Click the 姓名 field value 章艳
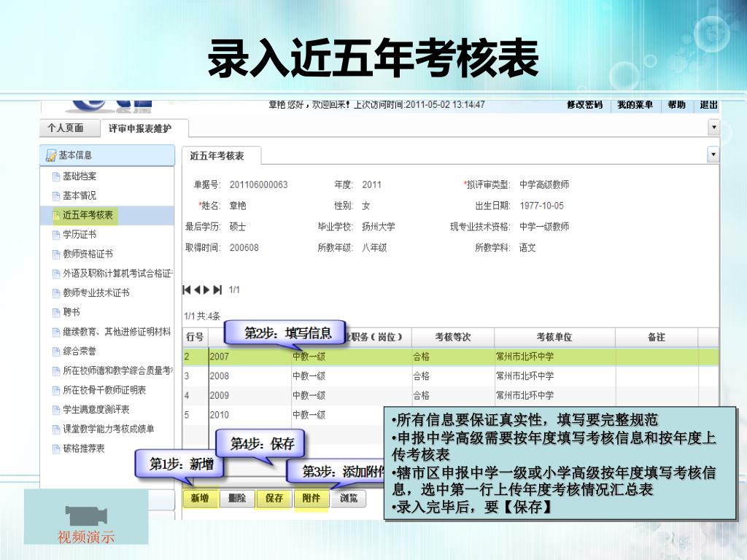Screen dimensions: 747x560 [238, 206]
